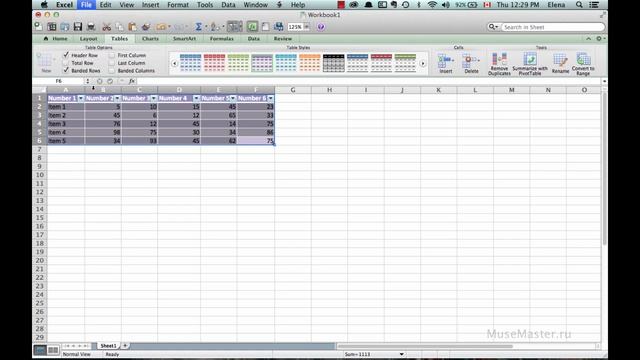Click the Format Painter brush icon
The height and width of the screenshot is (360, 640).
click(146, 27)
